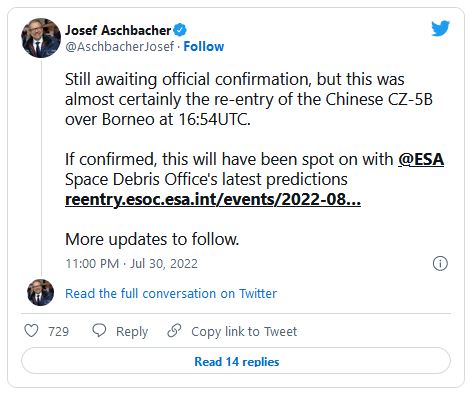Click the 729 likes count

(59, 332)
